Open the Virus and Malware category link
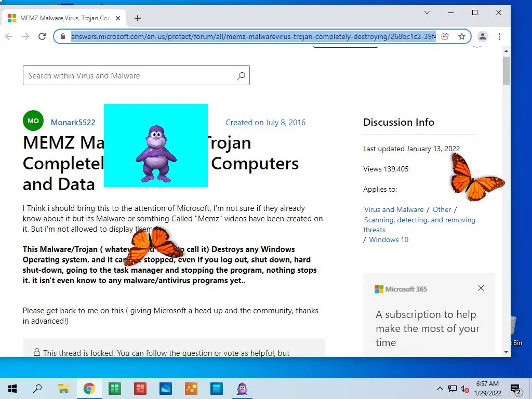This screenshot has width=532, height=399. [x=394, y=209]
